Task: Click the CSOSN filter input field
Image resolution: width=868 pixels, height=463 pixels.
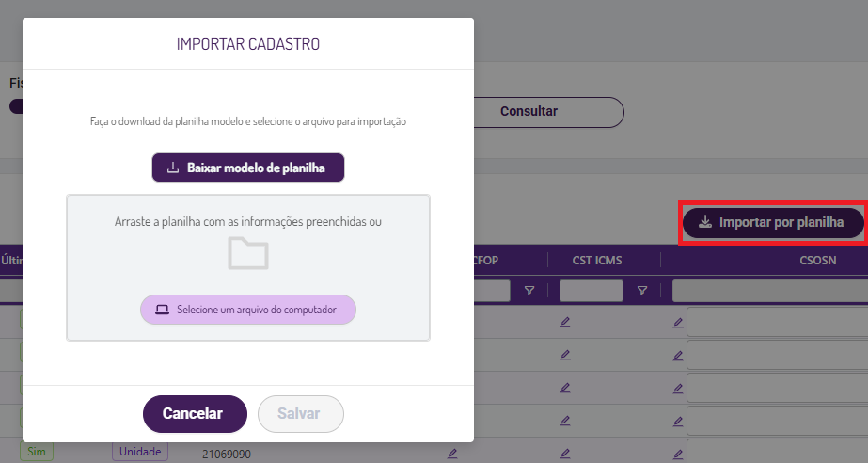Action: click(x=770, y=291)
